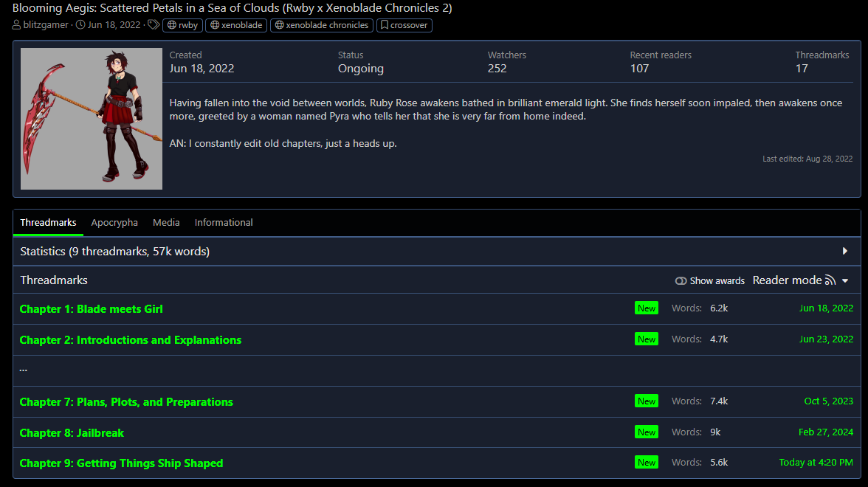Click the Status value Ongoing

coord(361,69)
